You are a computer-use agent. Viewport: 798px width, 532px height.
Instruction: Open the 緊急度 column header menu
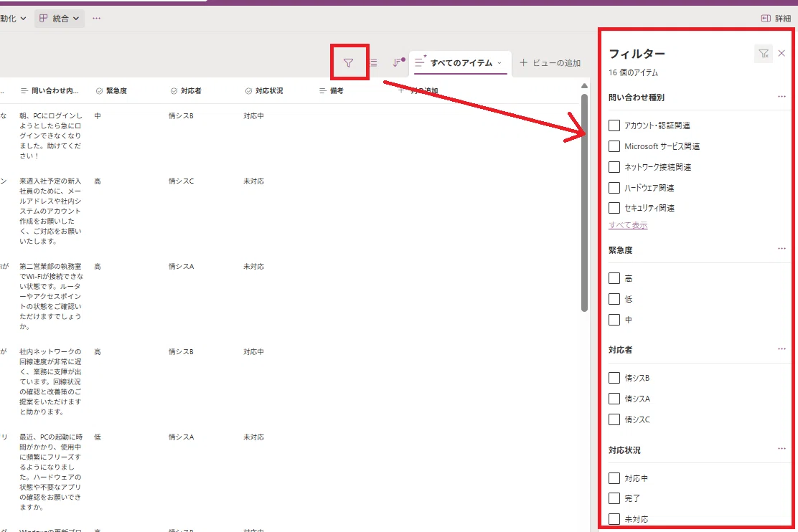click(111, 90)
